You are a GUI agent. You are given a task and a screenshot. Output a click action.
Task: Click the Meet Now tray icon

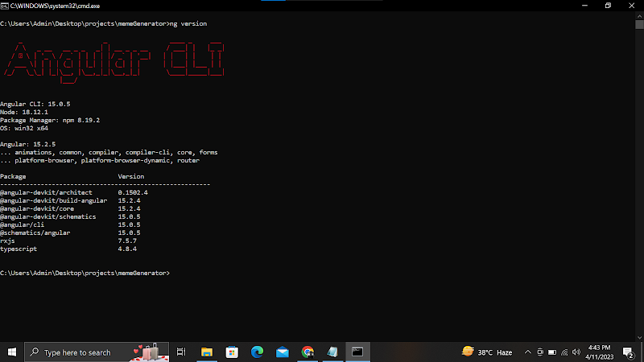coord(540,352)
